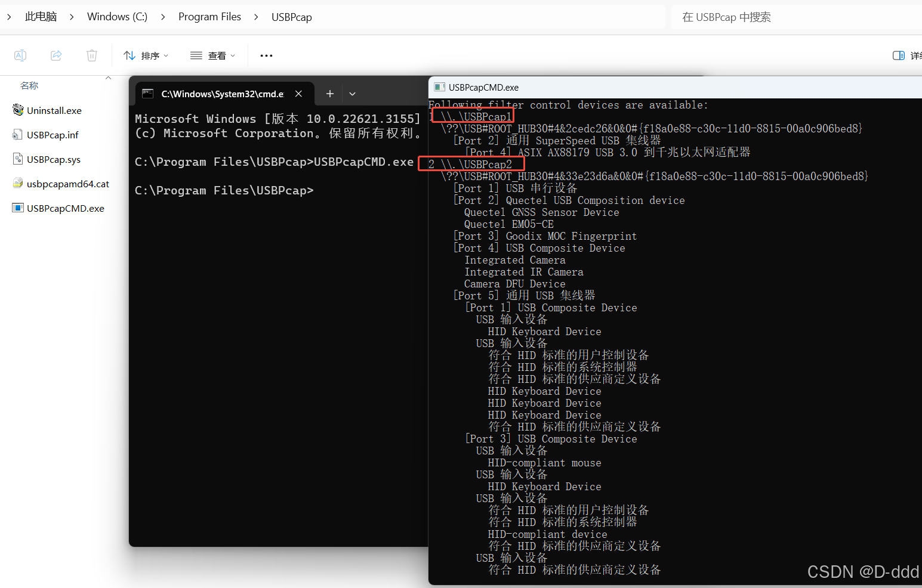
Task: Open the 查看 view dropdown
Action: 212,55
